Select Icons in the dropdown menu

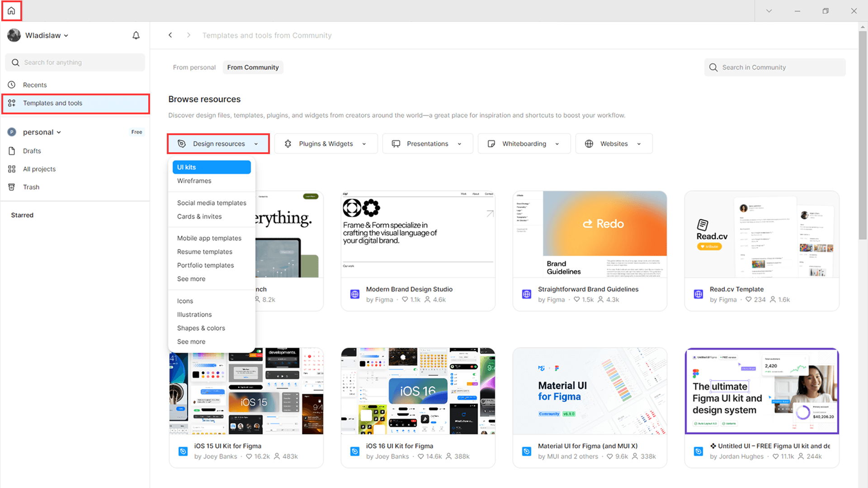click(x=185, y=301)
